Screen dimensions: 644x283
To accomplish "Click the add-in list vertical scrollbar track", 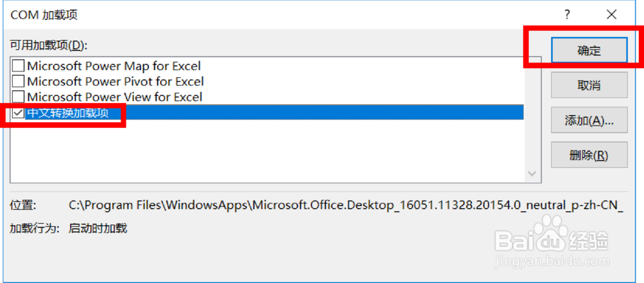I will coord(533,116).
